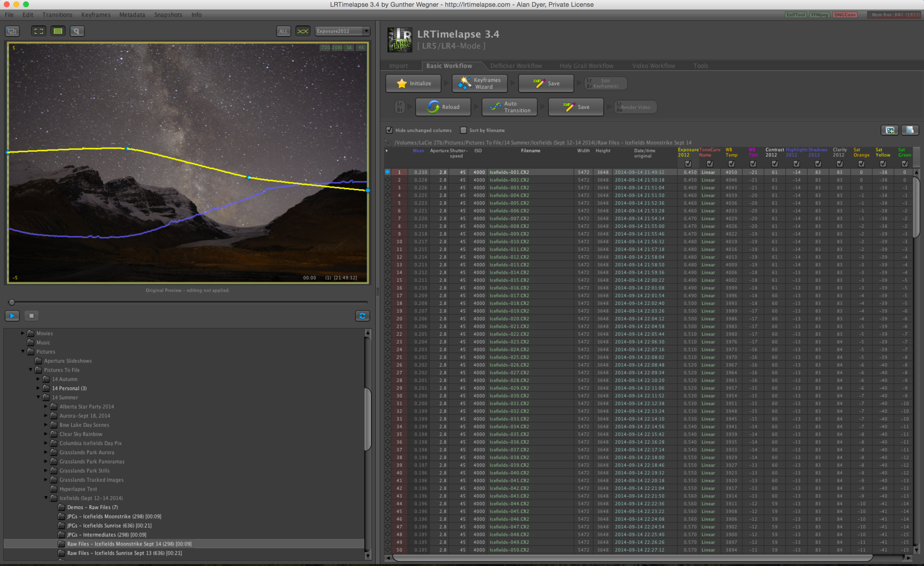The width and height of the screenshot is (924, 566).
Task: Click the magnifier zoom preview icon
Action: pyautogui.click(x=77, y=31)
